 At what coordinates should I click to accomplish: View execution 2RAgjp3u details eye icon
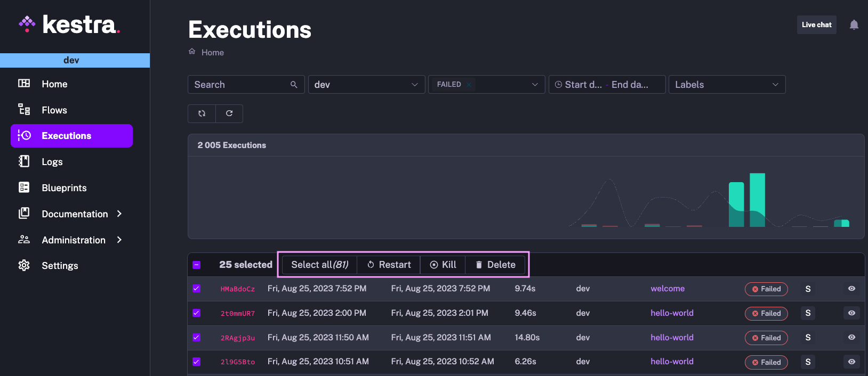pos(851,337)
